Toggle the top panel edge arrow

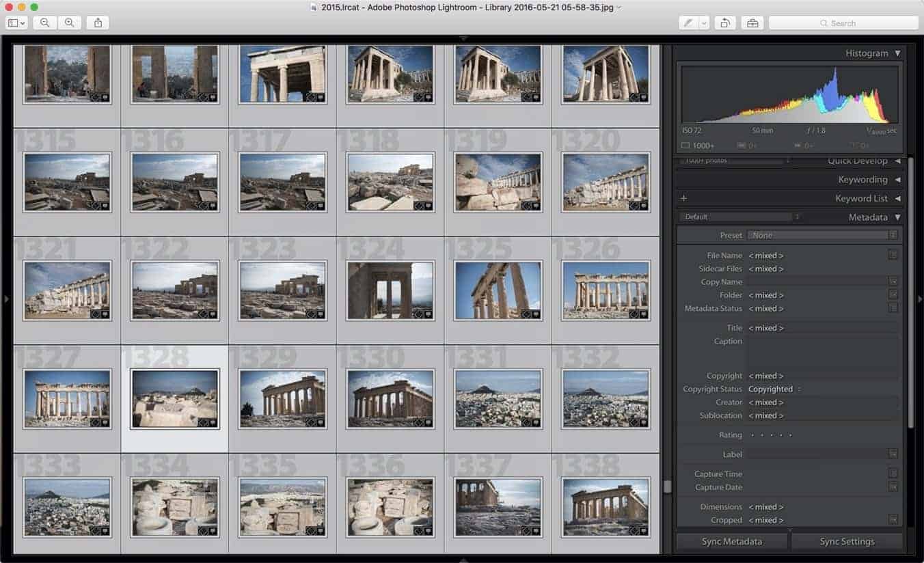[463, 38]
